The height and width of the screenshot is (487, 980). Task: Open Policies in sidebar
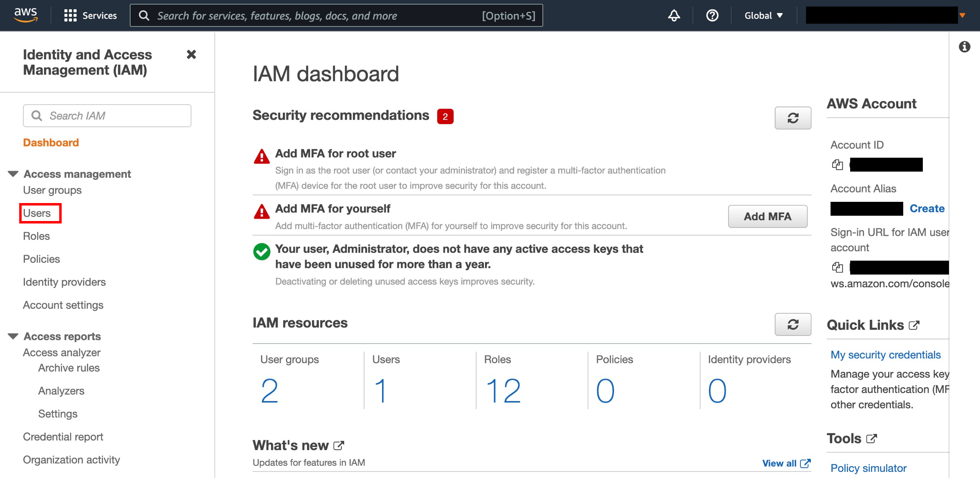click(41, 259)
